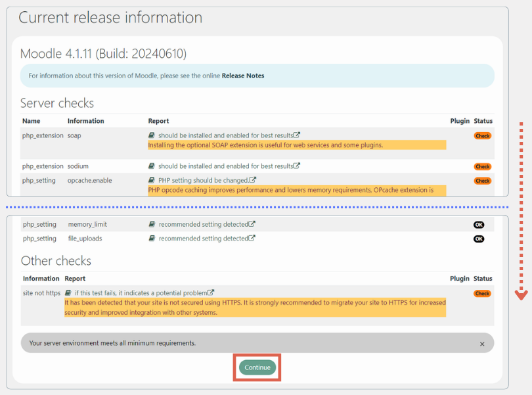Screen dimensions: 532x395
Task: Click the Check status for the sodium extension
Action: (483, 166)
